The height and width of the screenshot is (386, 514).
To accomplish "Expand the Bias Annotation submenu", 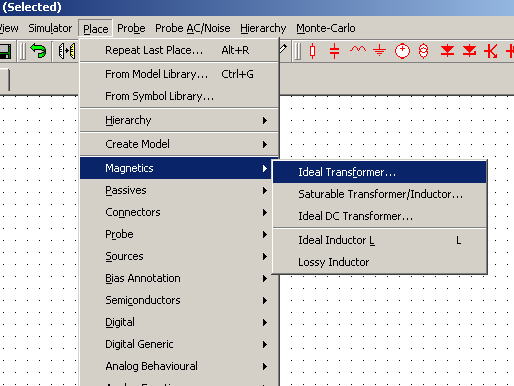I will (x=179, y=278).
